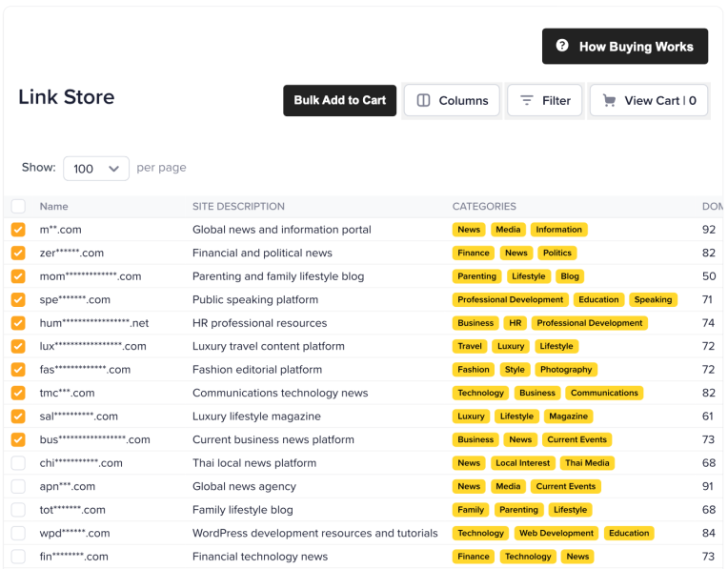Image resolution: width=728 pixels, height=569 pixels.
Task: Select the Thai Media category tag
Action: point(586,463)
